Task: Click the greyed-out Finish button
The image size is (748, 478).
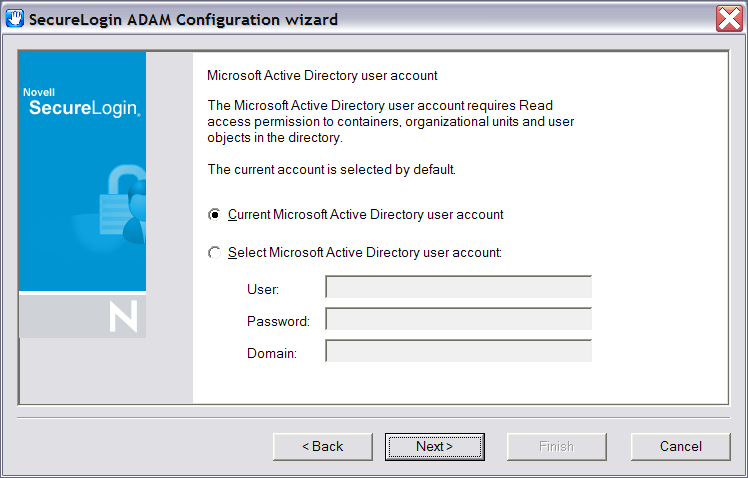Action: pyautogui.click(x=556, y=447)
